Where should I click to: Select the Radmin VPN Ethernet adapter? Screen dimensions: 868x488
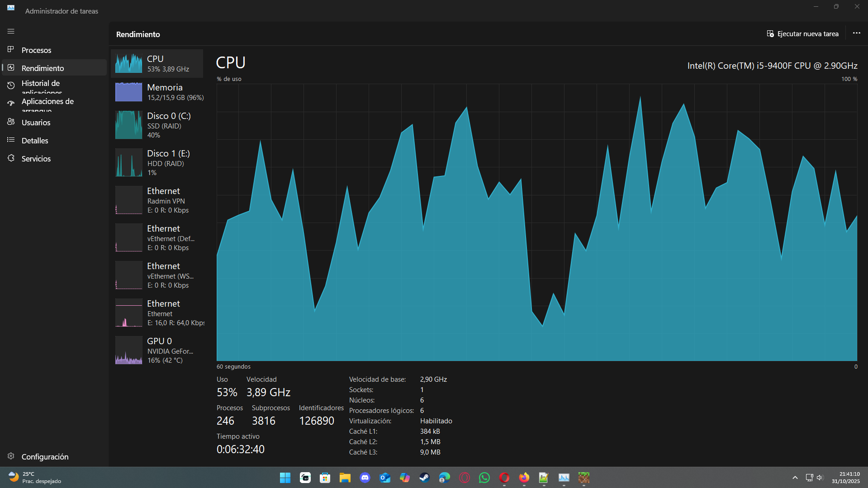(x=157, y=200)
